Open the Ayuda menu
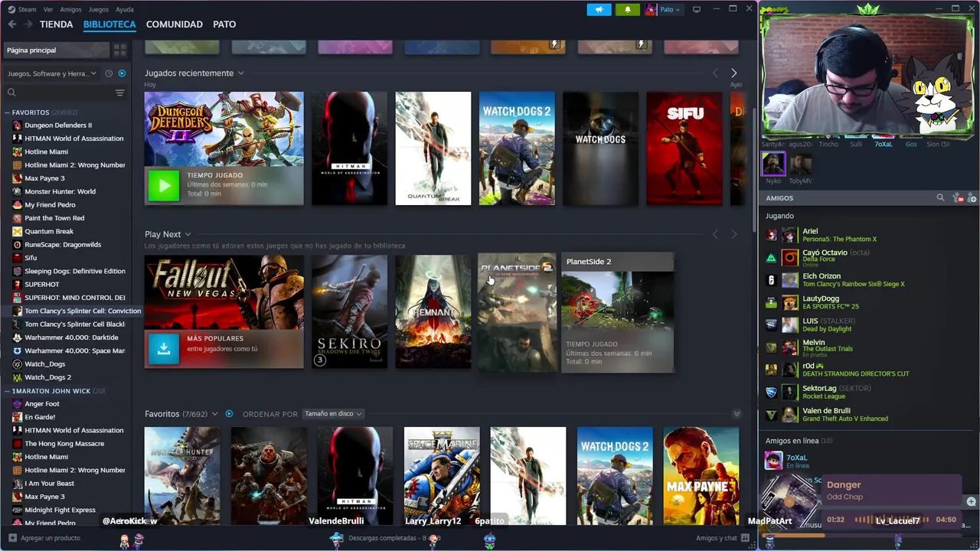Viewport: 980px width, 551px height. coord(124,9)
